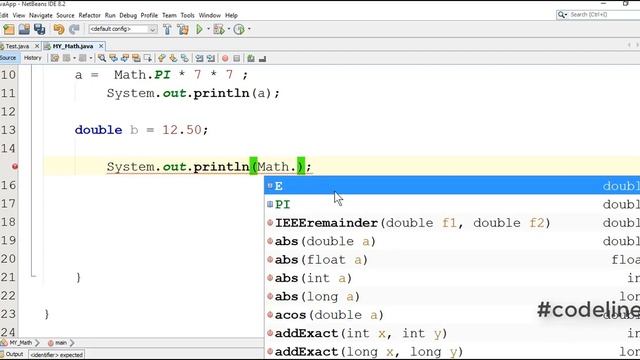The width and height of the screenshot is (640, 360).
Task: Click Clean and Build Project icon
Action: (183, 29)
